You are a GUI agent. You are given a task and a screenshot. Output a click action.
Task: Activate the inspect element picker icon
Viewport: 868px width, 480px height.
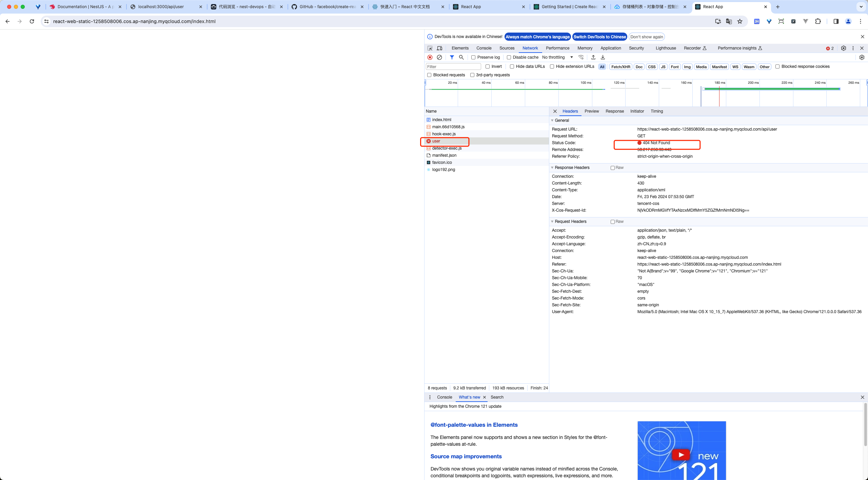(x=430, y=48)
